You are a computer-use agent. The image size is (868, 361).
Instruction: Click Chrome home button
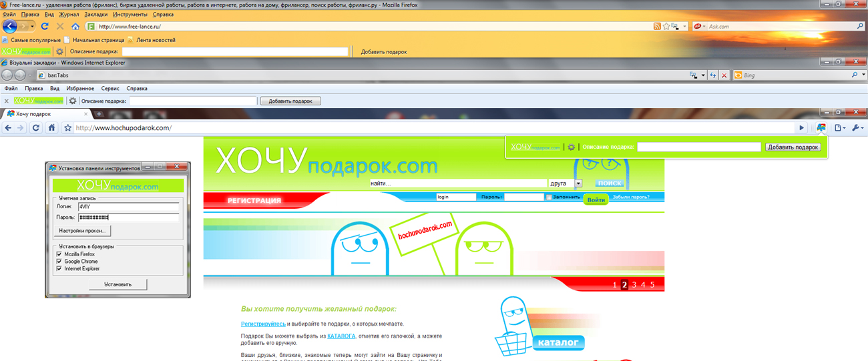[51, 127]
